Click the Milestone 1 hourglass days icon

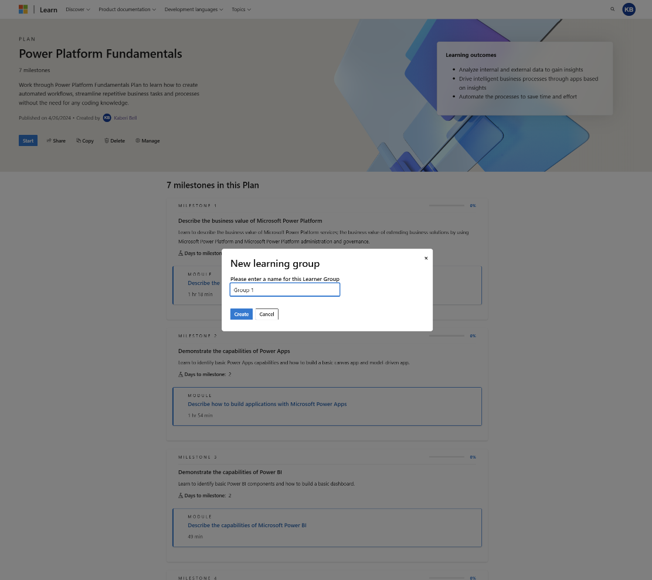(x=180, y=253)
